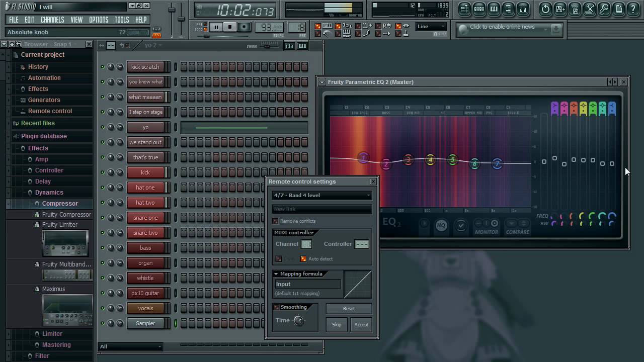The image size is (644, 362).
Task: Click the keyboard editor icon in step sequencer
Action: click(x=302, y=46)
